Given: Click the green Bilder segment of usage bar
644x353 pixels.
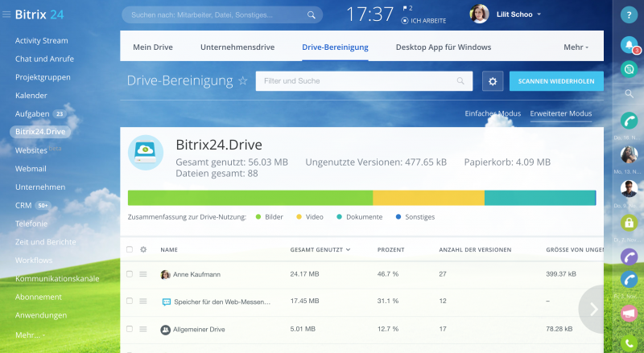Looking at the screenshot, I should (250, 198).
